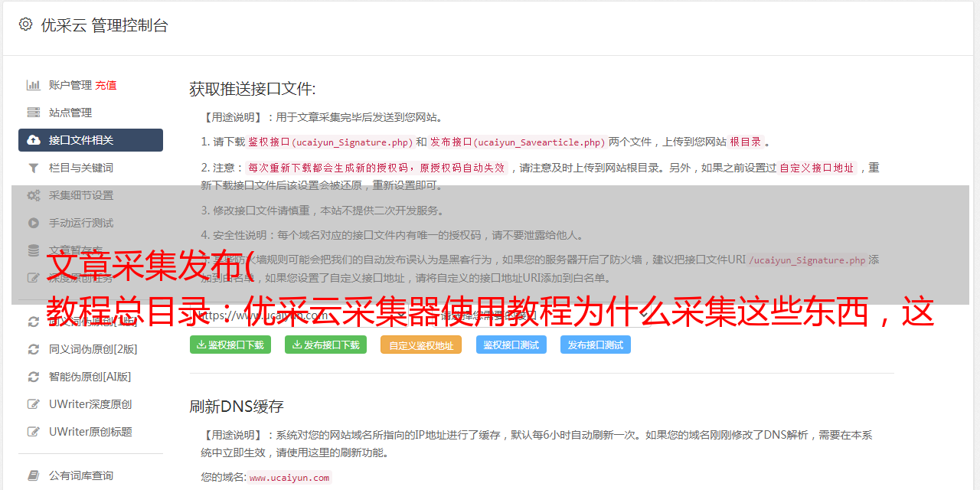Select 接口文件相关 with the cloud icon
Image resolution: width=980 pixels, height=490 pixels.
(90, 140)
